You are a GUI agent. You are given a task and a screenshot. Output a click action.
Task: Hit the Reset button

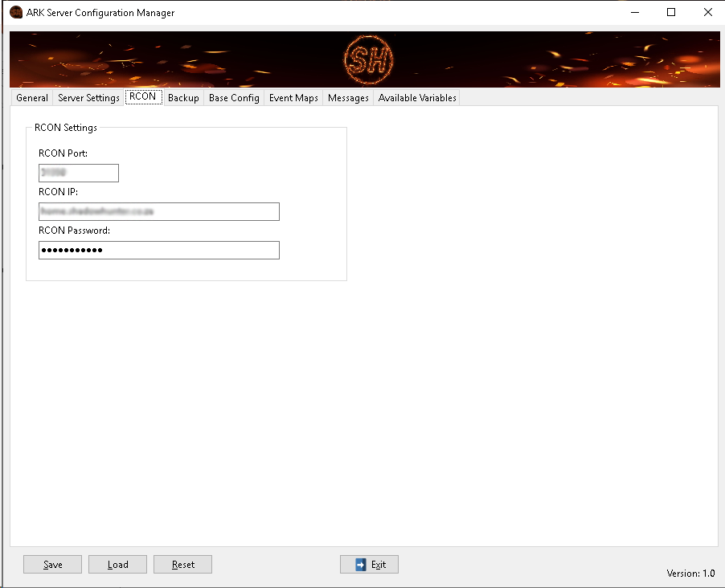pyautogui.click(x=182, y=565)
